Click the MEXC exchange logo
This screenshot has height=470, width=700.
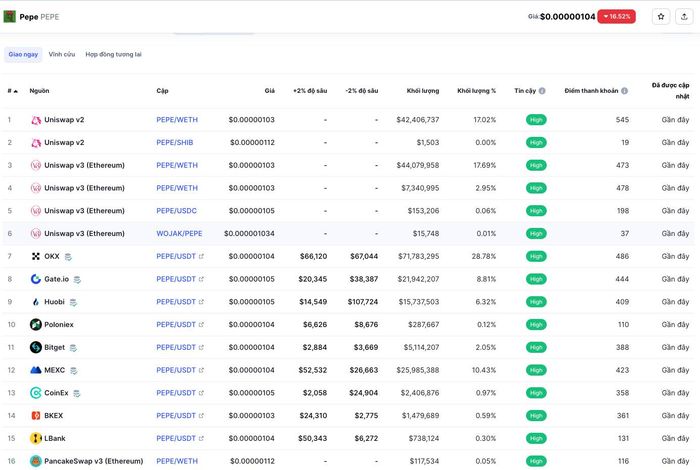coord(36,370)
